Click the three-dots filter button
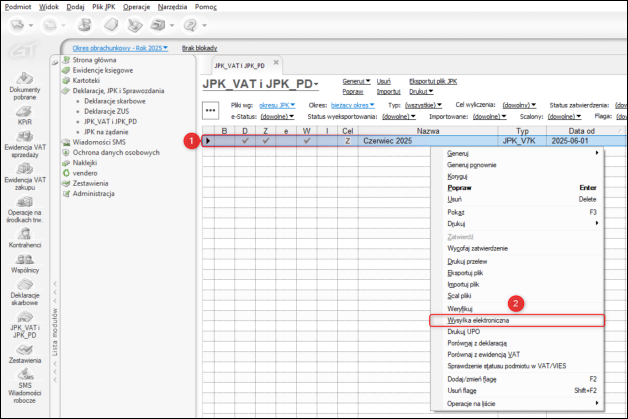This screenshot has width=628, height=419. click(x=210, y=111)
